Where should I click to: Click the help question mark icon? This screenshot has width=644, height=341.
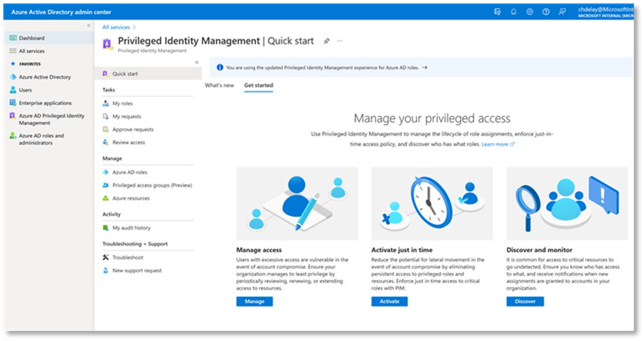pos(546,12)
